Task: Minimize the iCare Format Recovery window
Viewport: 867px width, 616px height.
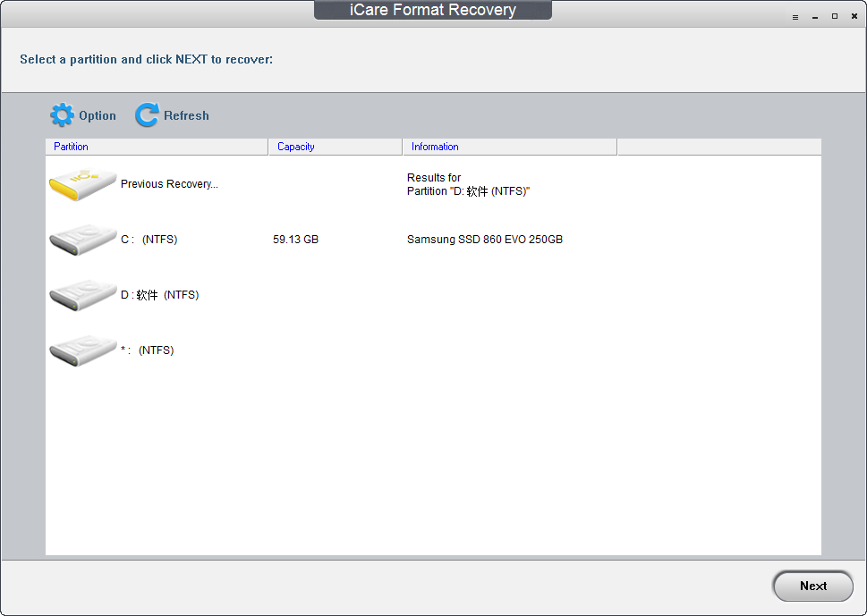Action: pyautogui.click(x=815, y=17)
